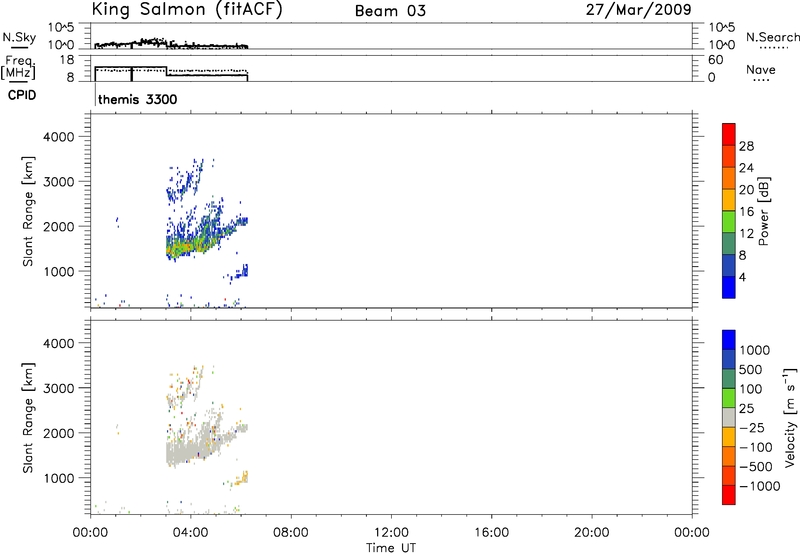Select the '16:00' time axis label
The width and height of the screenshot is (800, 554).
[491, 533]
